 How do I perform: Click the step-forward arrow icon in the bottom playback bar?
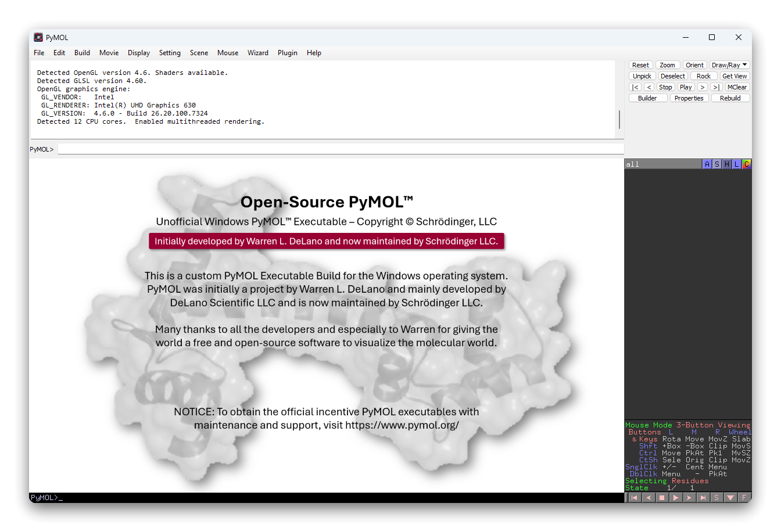coord(689,498)
